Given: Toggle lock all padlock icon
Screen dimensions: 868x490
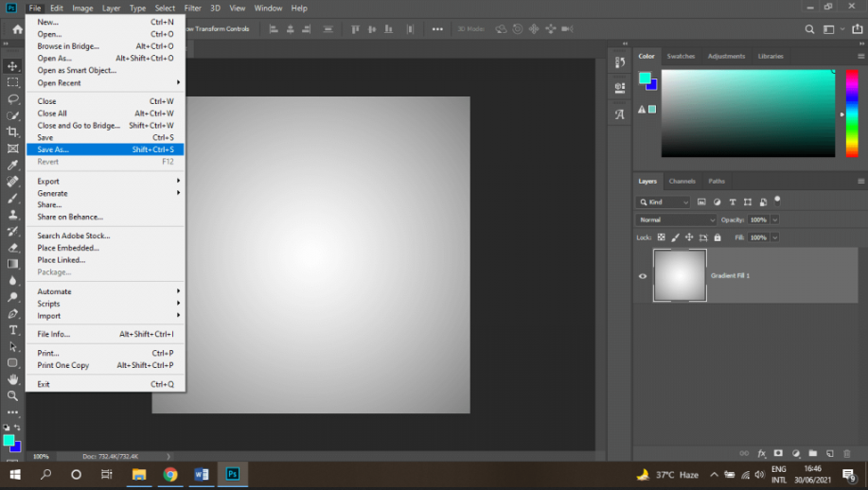Looking at the screenshot, I should click(x=717, y=237).
